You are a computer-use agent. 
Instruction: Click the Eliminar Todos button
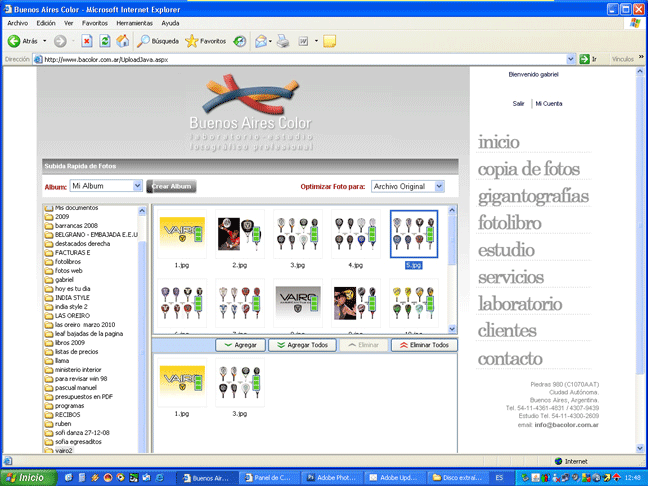pyautogui.click(x=424, y=345)
